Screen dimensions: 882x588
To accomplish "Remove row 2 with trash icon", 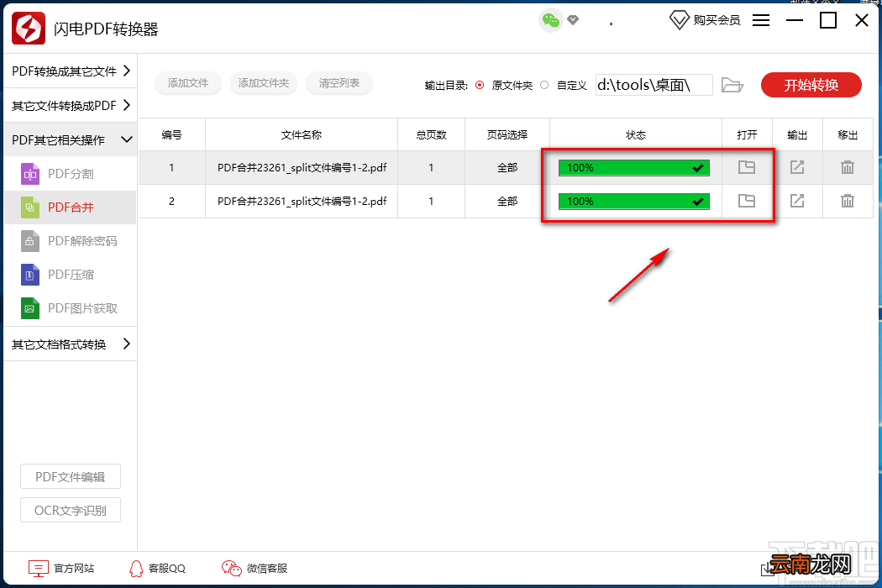I will click(847, 201).
